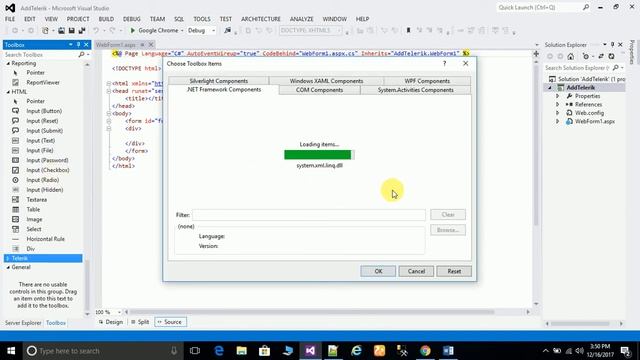Screen dimensions: 640x360
Task: Switch to Windows XAML Components tab
Action: coord(326,81)
